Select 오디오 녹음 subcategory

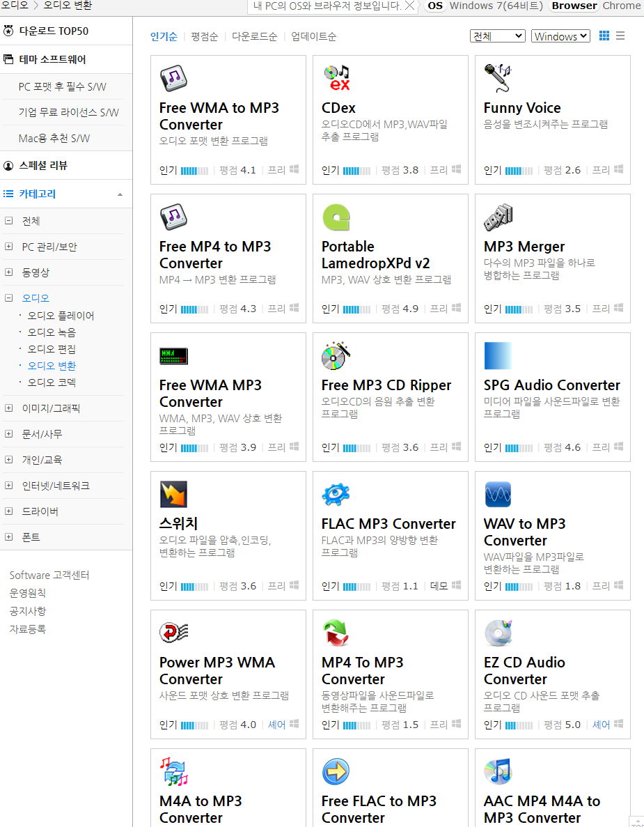click(x=52, y=332)
